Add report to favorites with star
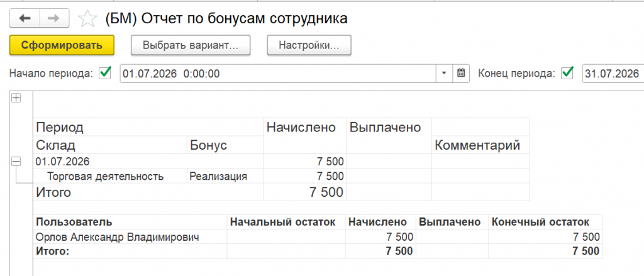The width and height of the screenshot is (644, 276). 87,19
